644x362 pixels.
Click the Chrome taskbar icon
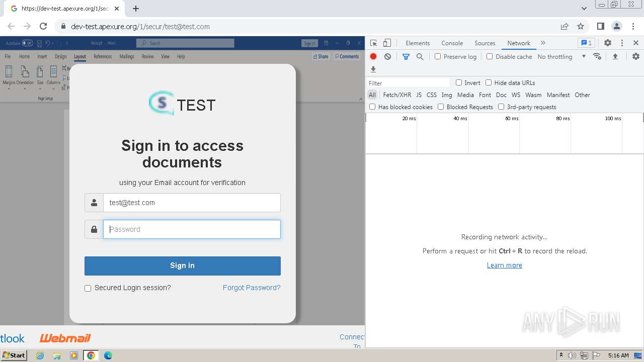pos(91,355)
